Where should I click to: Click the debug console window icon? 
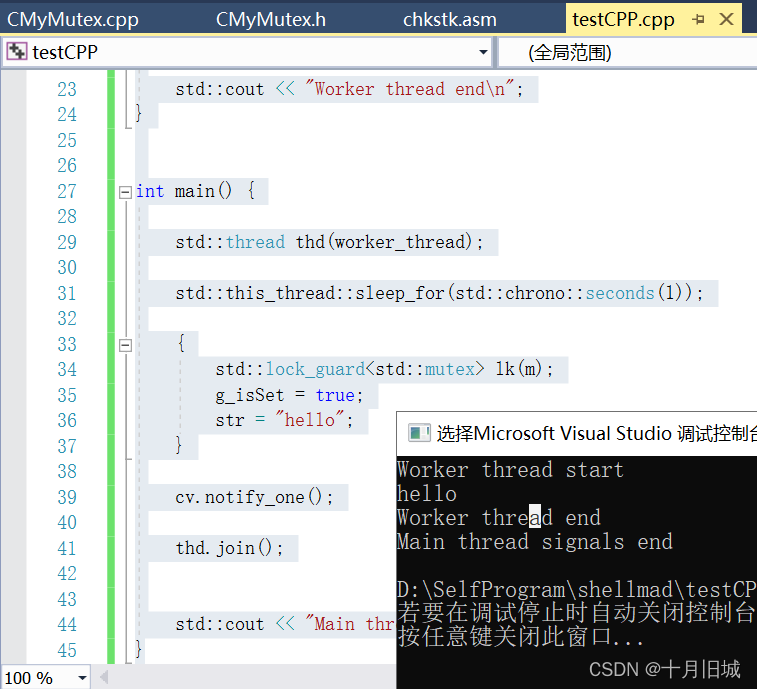419,433
